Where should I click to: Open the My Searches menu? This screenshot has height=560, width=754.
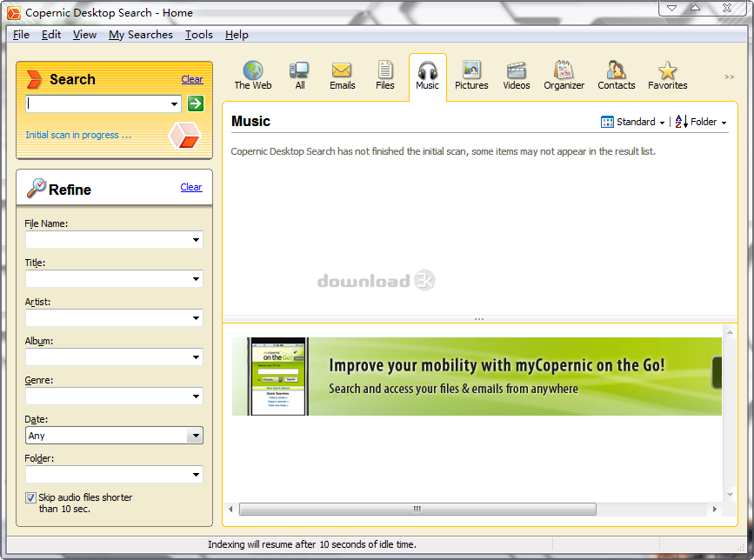(140, 35)
